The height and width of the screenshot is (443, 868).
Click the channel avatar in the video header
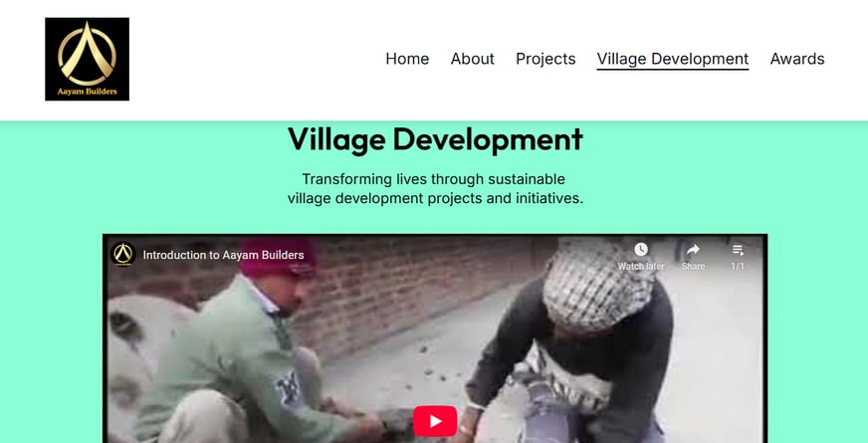coord(122,255)
